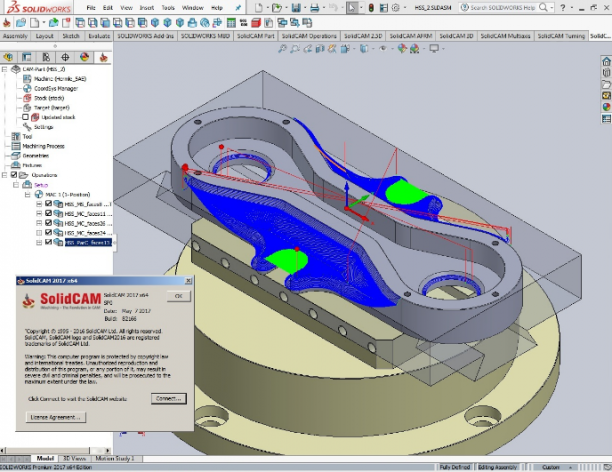Click the red solid block toolbar icon
Image resolution: width=612 pixels, height=472 pixels.
[256, 23]
